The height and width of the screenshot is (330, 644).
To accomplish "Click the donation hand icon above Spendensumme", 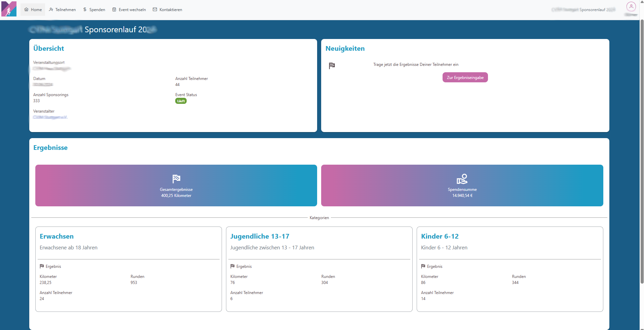I will click(462, 178).
